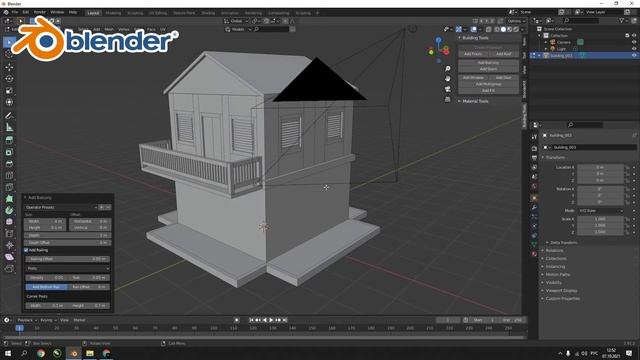The image size is (640, 360).
Task: Select the Rotate tool
Action: (x=9, y=78)
